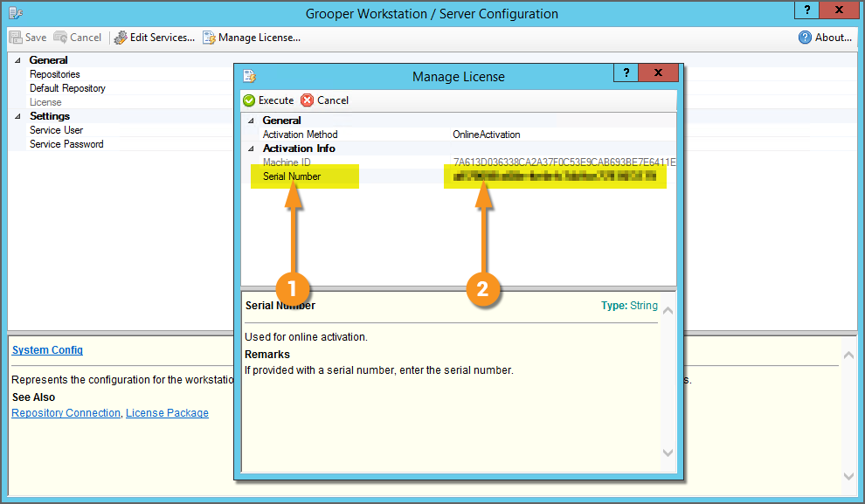This screenshot has width=865, height=504.
Task: Open Edit Services from toolbar
Action: tap(155, 38)
